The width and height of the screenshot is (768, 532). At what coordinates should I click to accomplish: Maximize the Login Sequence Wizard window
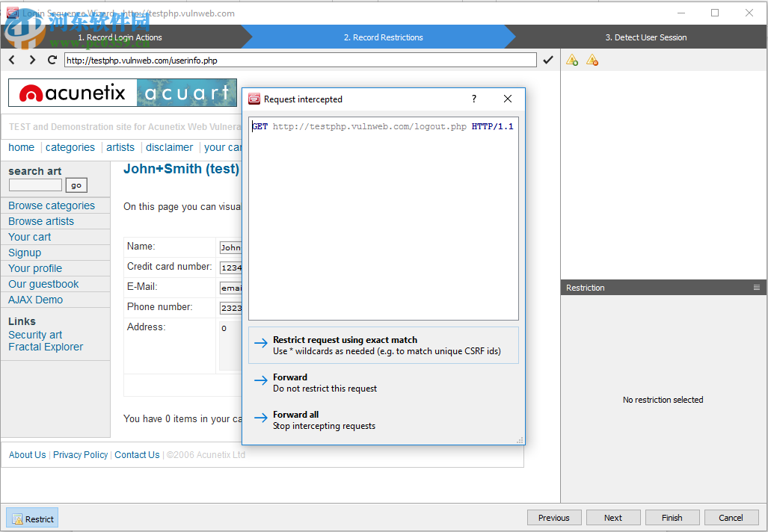[x=715, y=13]
